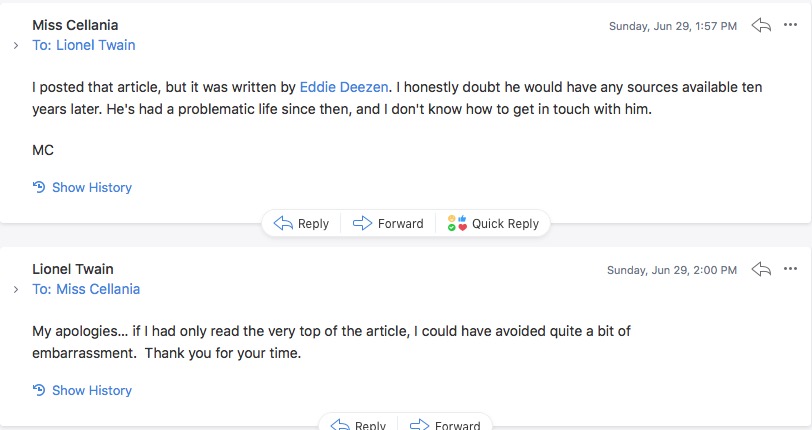812x430 pixels.
Task: Click reply arrow icon on Miss Cellania's message
Action: click(x=761, y=25)
